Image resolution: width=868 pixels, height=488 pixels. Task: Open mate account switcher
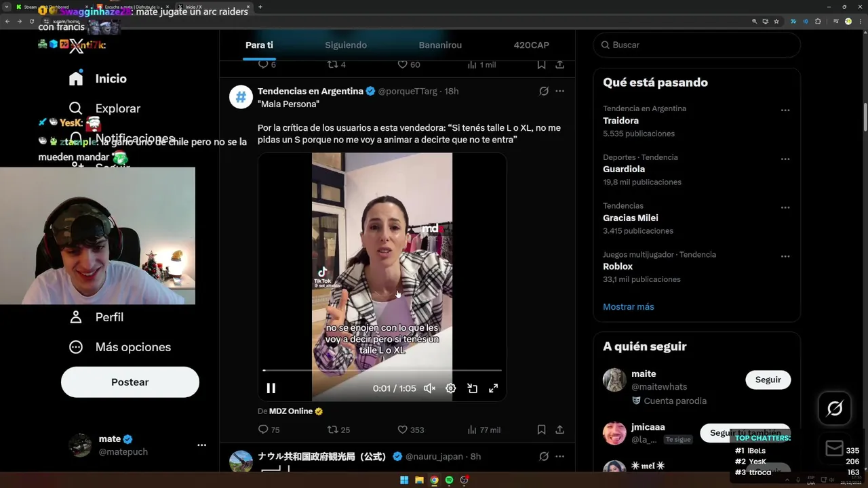[x=137, y=445]
